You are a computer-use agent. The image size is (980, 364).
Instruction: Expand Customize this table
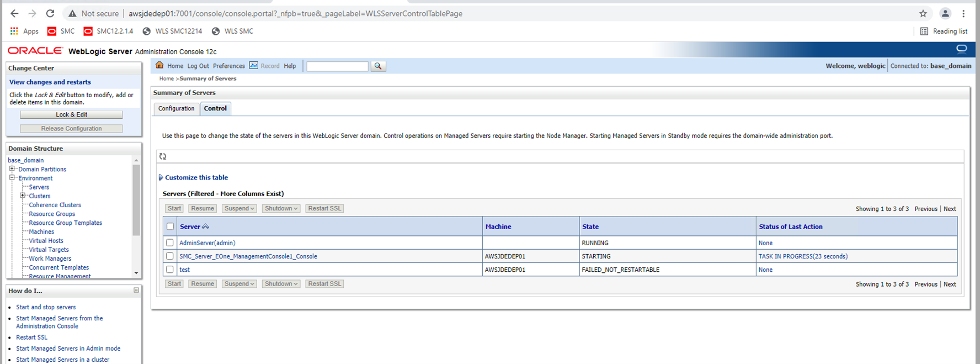(193, 177)
